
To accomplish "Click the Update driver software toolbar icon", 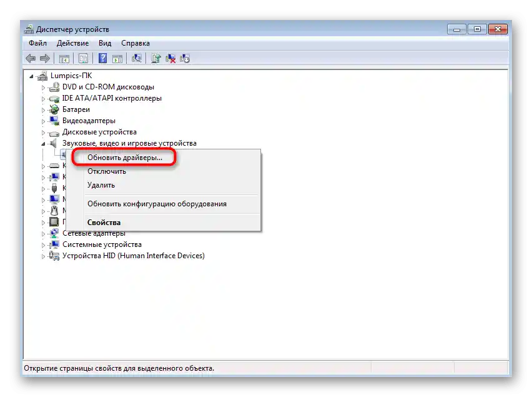I will [156, 58].
